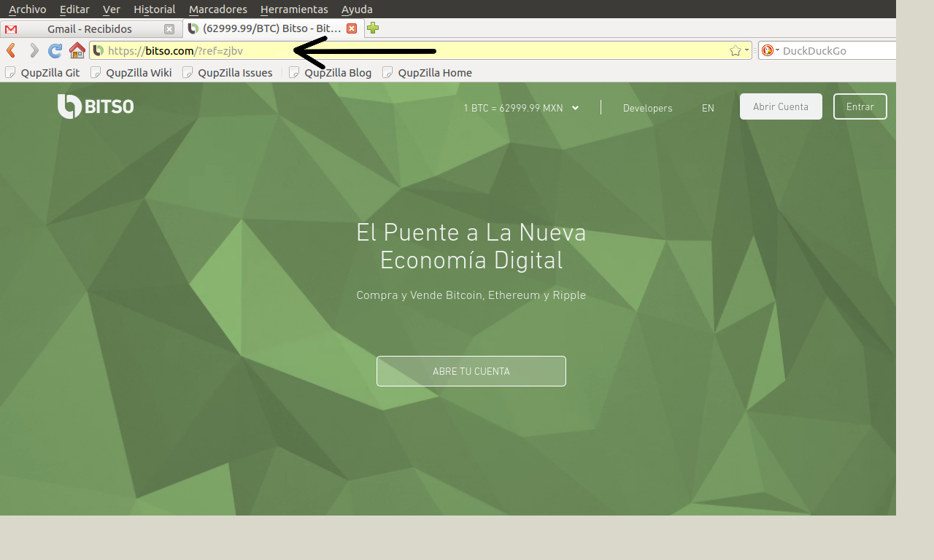This screenshot has height=560, width=934.
Task: Close the Bitso tab
Action: (x=352, y=28)
